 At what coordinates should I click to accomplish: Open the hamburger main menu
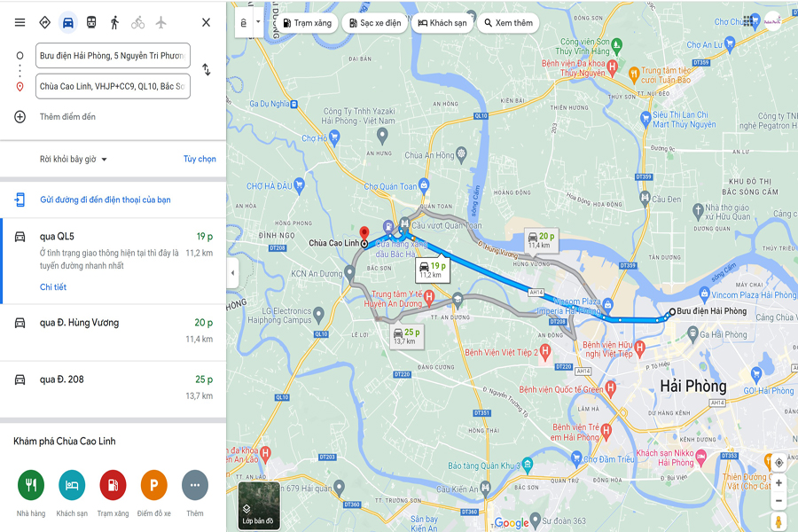click(20, 22)
